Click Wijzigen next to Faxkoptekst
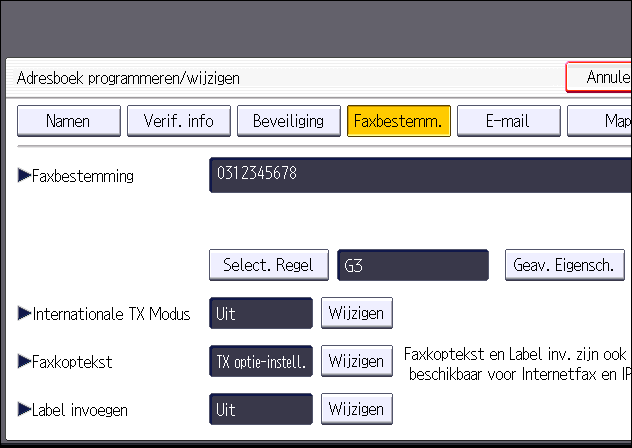This screenshot has height=448, width=632. click(357, 361)
